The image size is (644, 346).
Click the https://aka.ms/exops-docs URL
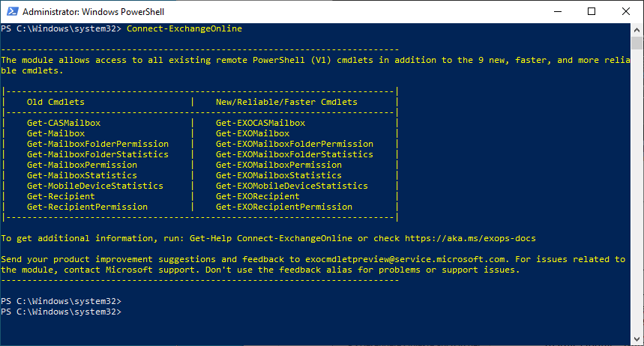pos(470,238)
